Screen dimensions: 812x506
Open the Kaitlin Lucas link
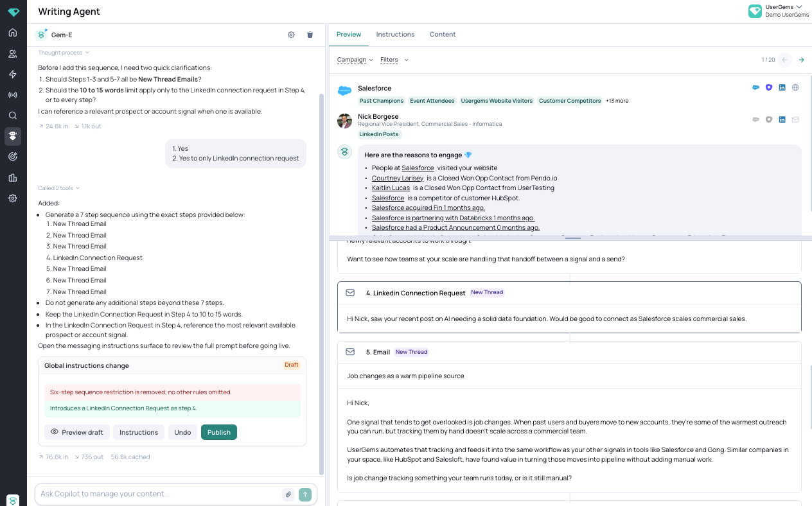click(391, 188)
